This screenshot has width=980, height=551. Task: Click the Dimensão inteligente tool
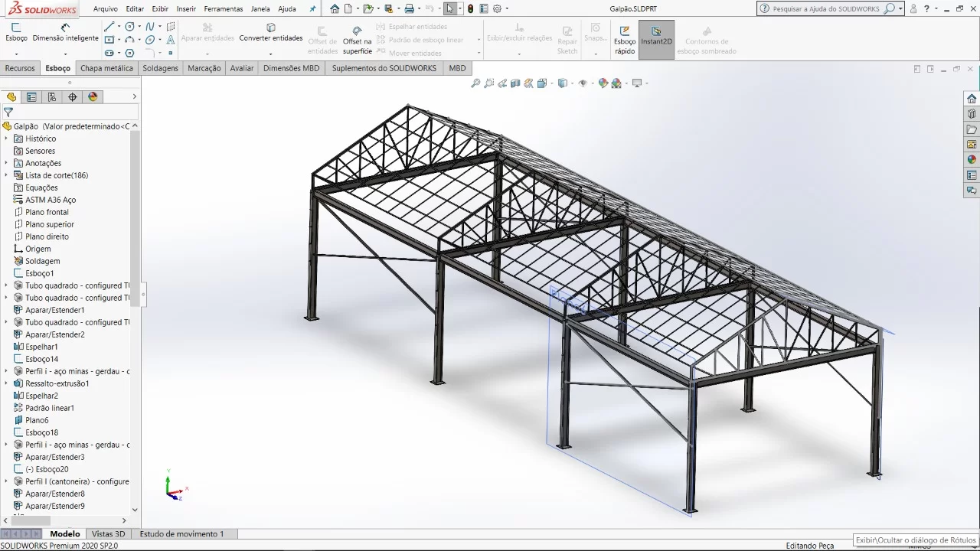65,32
